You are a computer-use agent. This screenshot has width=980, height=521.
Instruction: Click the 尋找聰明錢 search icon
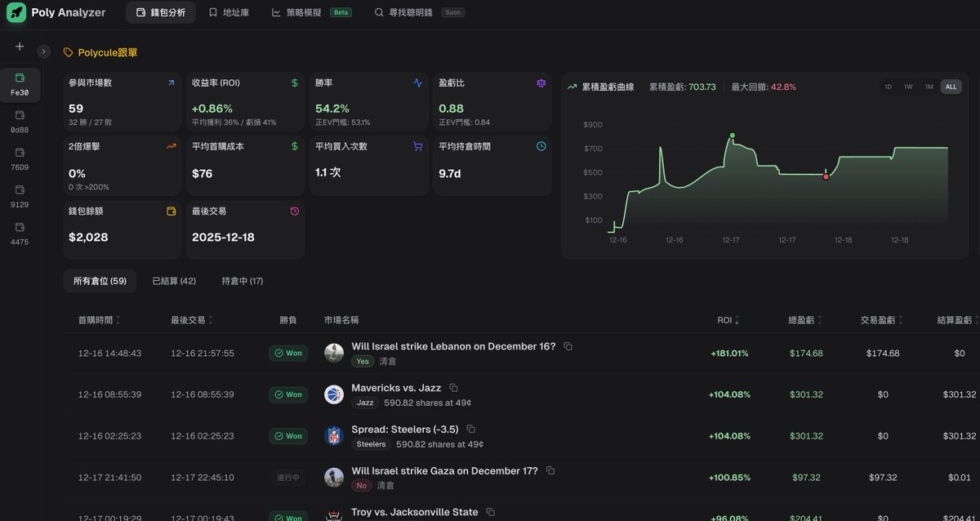(378, 12)
